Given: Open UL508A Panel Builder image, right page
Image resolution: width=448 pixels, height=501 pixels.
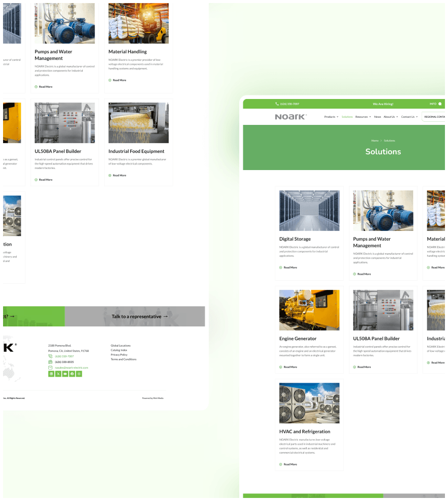Looking at the screenshot, I should [383, 310].
